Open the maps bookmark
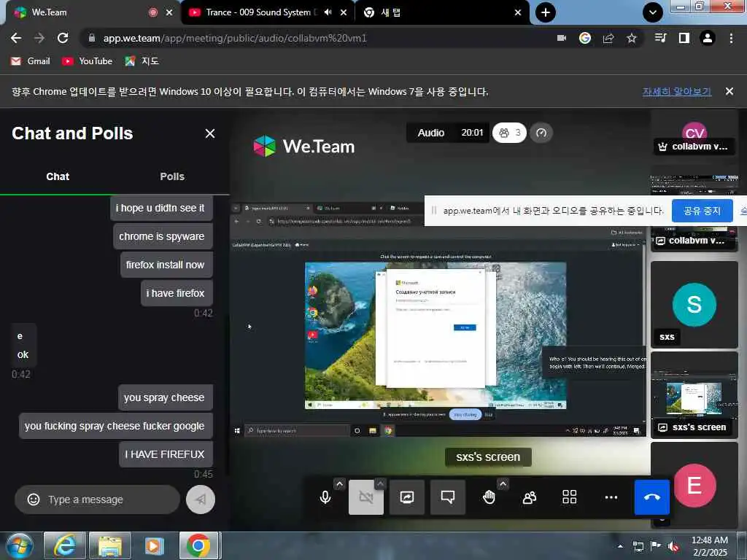Screen dimensions: 747x560 [x=142, y=61]
